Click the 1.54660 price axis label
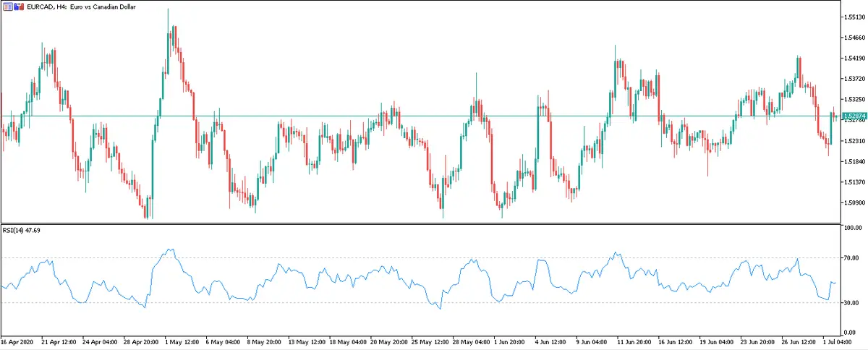The image size is (868, 350). click(855, 38)
